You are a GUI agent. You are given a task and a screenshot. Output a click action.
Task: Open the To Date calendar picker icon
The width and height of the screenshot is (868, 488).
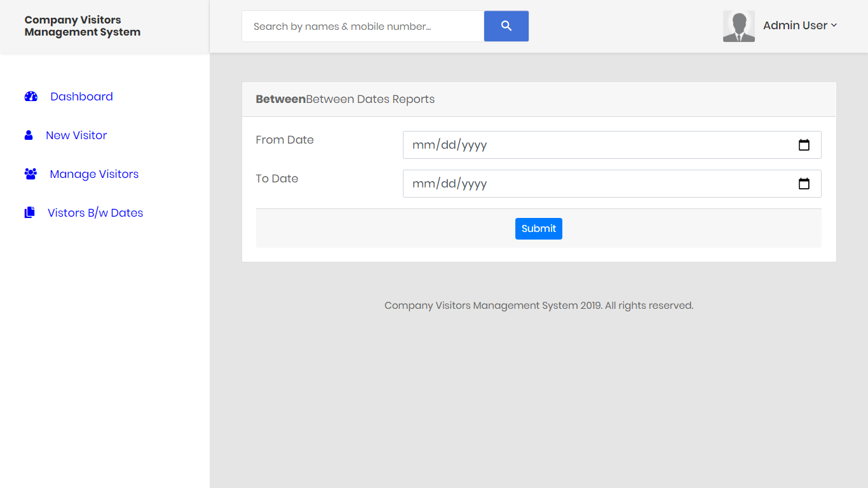pos(804,184)
